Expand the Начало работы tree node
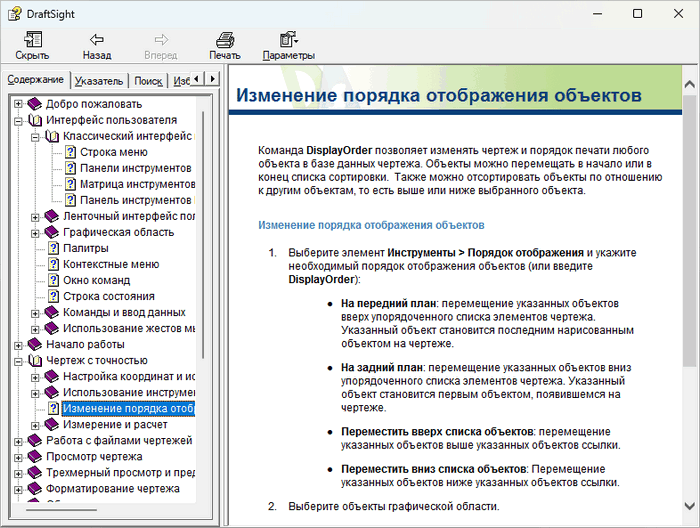The width and height of the screenshot is (700, 528). [x=18, y=344]
